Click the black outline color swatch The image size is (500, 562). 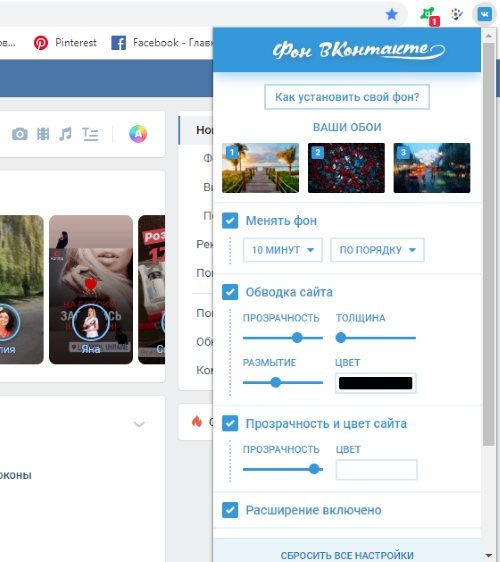[x=375, y=383]
